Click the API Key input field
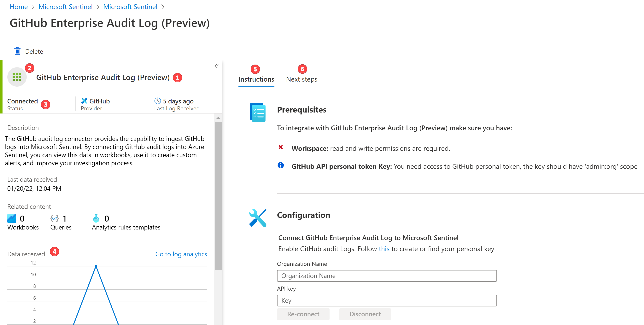The width and height of the screenshot is (644, 325). [x=387, y=300]
